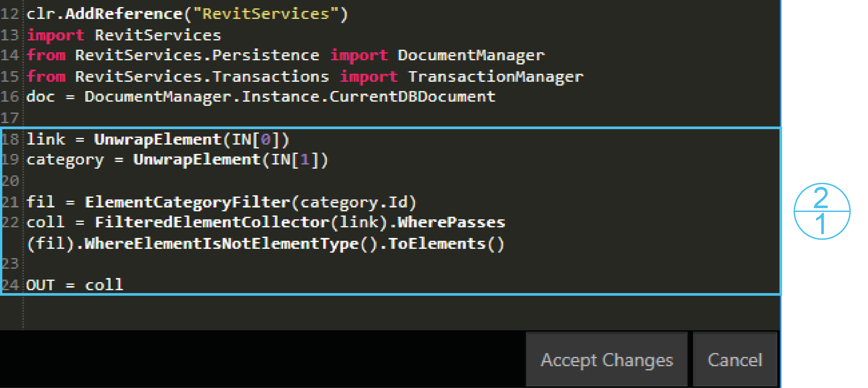
Task: Click the Accept Changes button
Action: click(x=606, y=360)
